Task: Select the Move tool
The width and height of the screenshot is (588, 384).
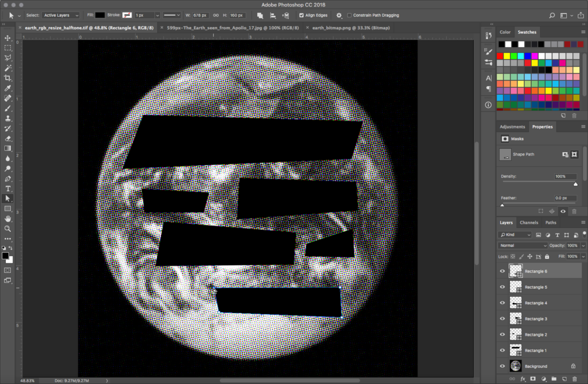Action: point(8,38)
